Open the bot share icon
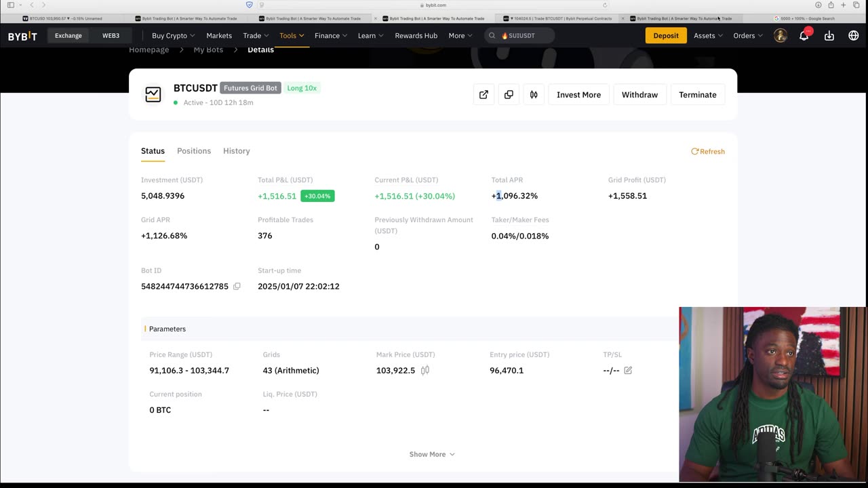868x488 pixels. tap(484, 95)
